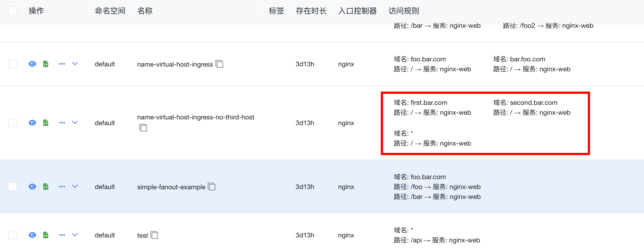Viewport: 644px width, 252px height.
Task: Open the name-virtual-host-ingress-no-third-host name link
Action: click(196, 117)
